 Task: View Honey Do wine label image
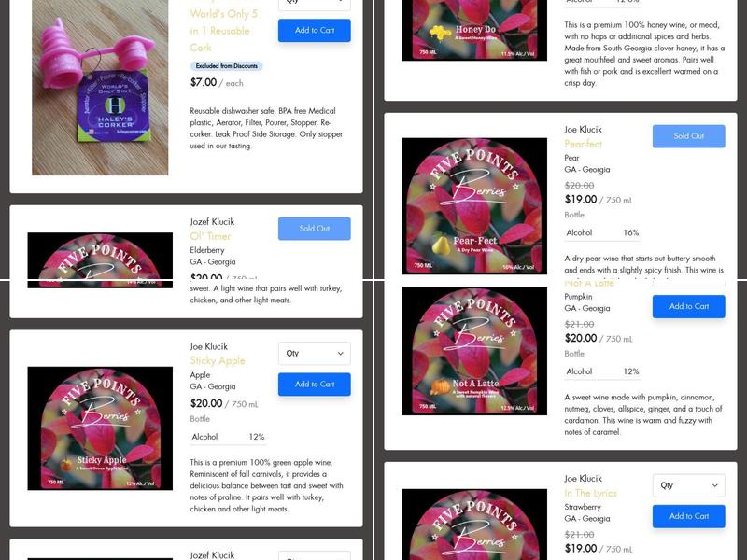[x=474, y=30]
